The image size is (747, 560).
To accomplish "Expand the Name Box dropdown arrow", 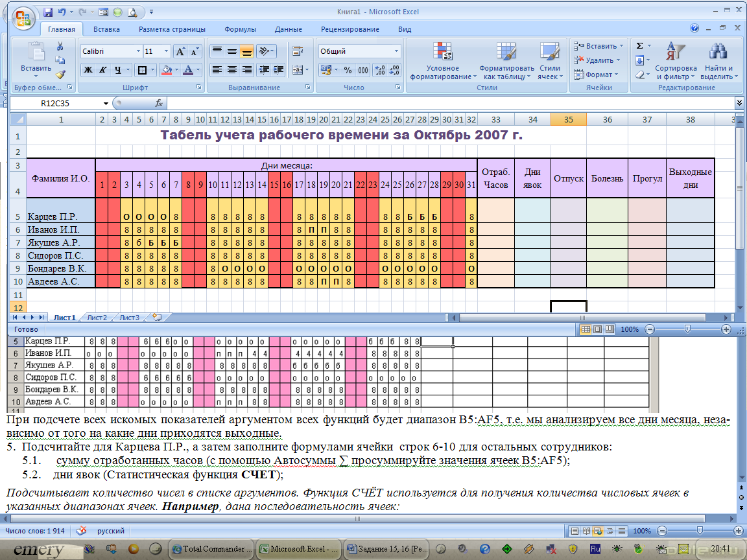I will [106, 103].
